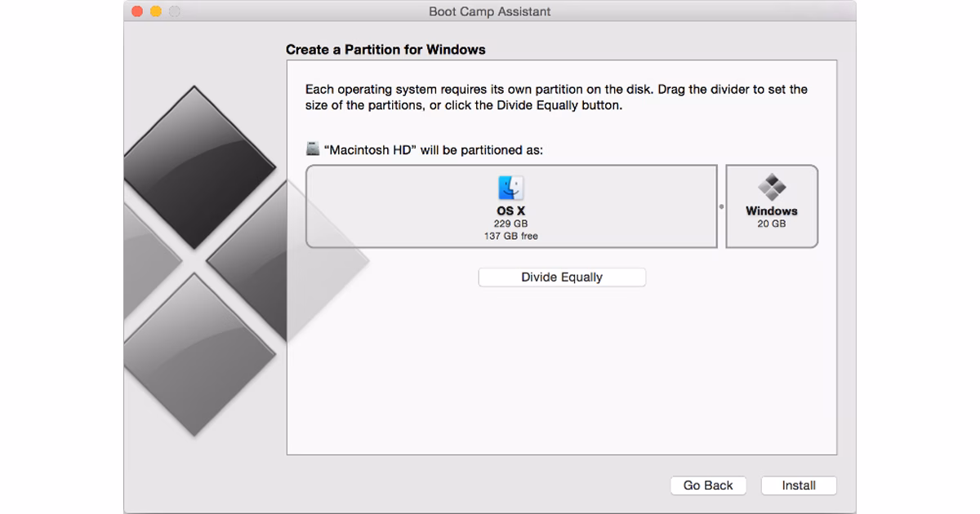Close the Boot Camp Assistant window
Screen dimensions: 980x514
137,11
